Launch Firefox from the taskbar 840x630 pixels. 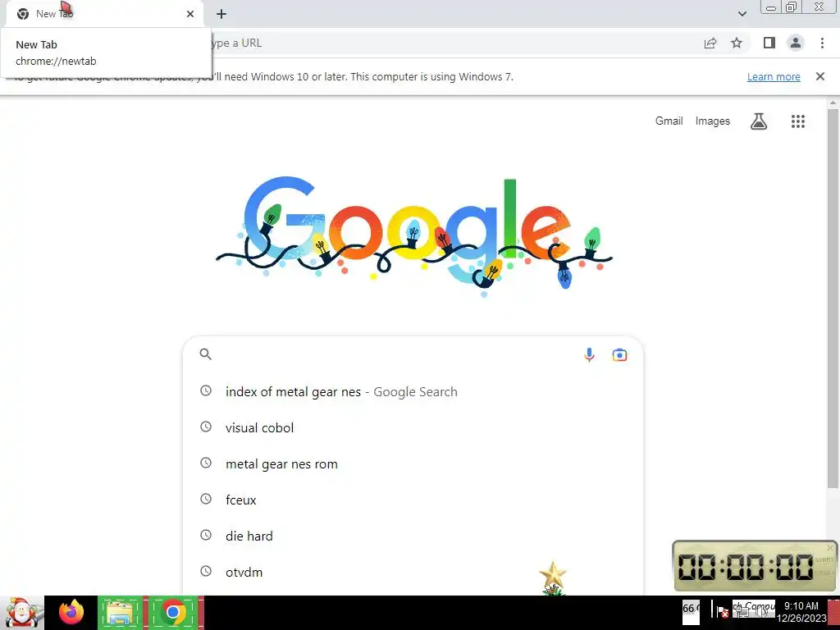(x=71, y=612)
